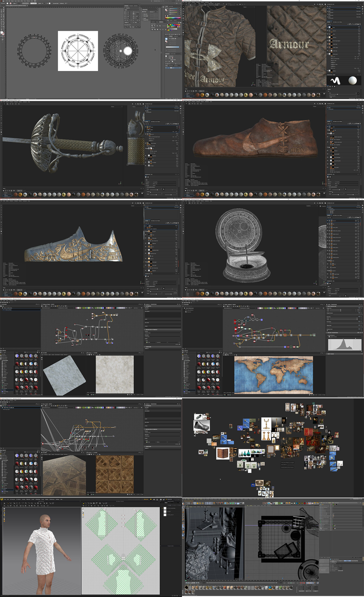Image resolution: width=364 pixels, height=597 pixels.
Task: Open the Output Format dropdown in the Globe properties
Action: tap(345, 315)
